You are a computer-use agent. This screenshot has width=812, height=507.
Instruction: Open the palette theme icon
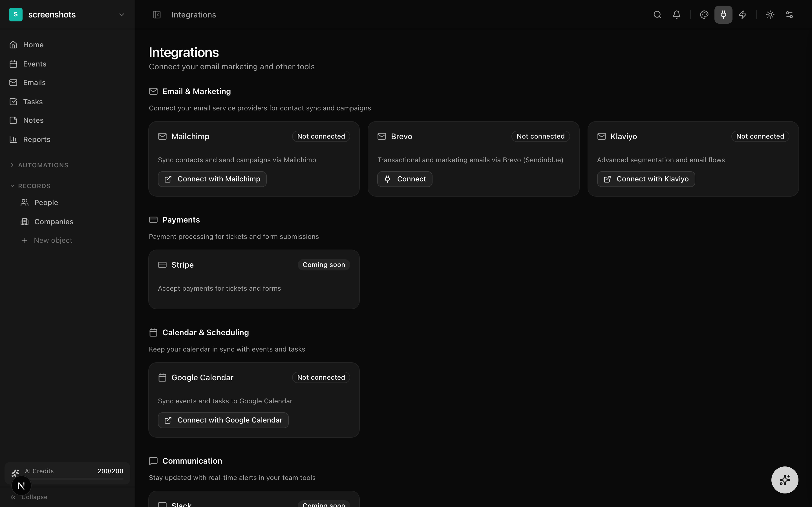tap(704, 15)
